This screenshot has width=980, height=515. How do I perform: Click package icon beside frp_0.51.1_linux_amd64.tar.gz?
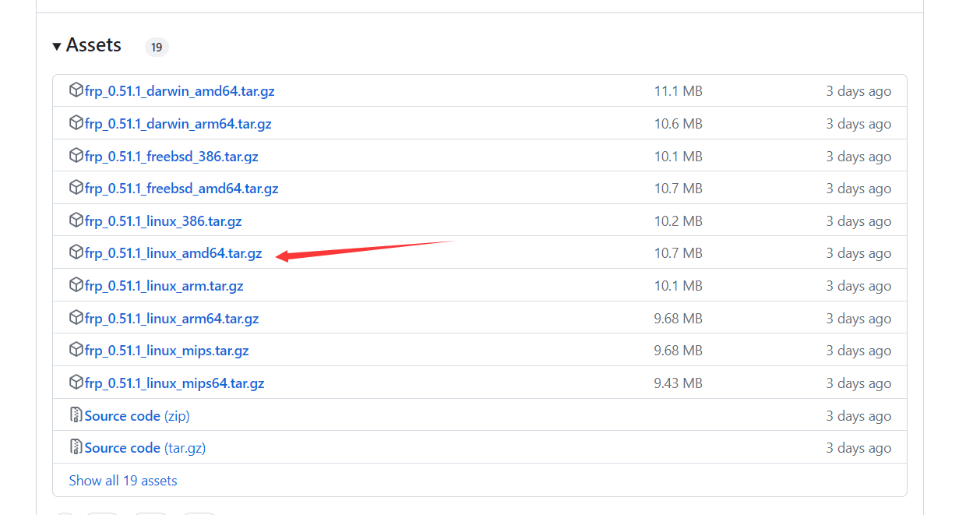pyautogui.click(x=76, y=252)
